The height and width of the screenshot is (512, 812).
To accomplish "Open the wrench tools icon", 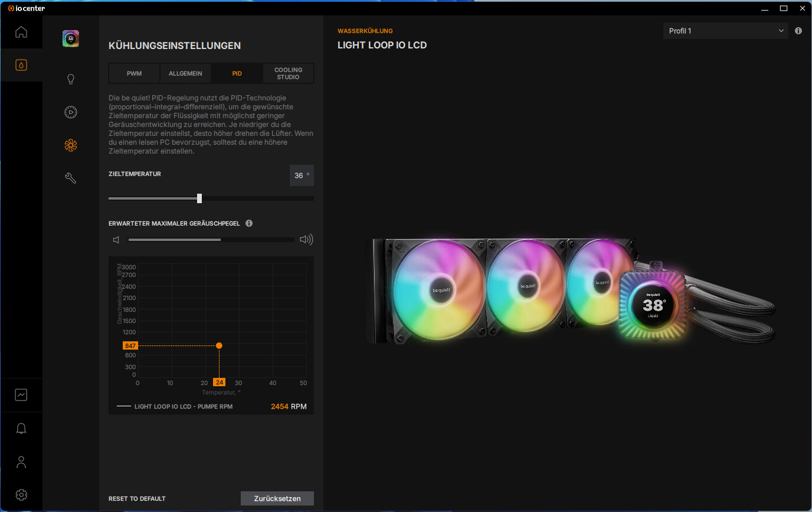I will tap(71, 178).
